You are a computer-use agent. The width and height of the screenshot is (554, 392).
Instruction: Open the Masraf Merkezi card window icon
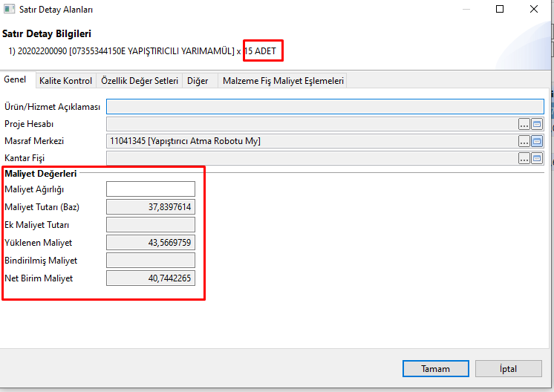tap(537, 141)
